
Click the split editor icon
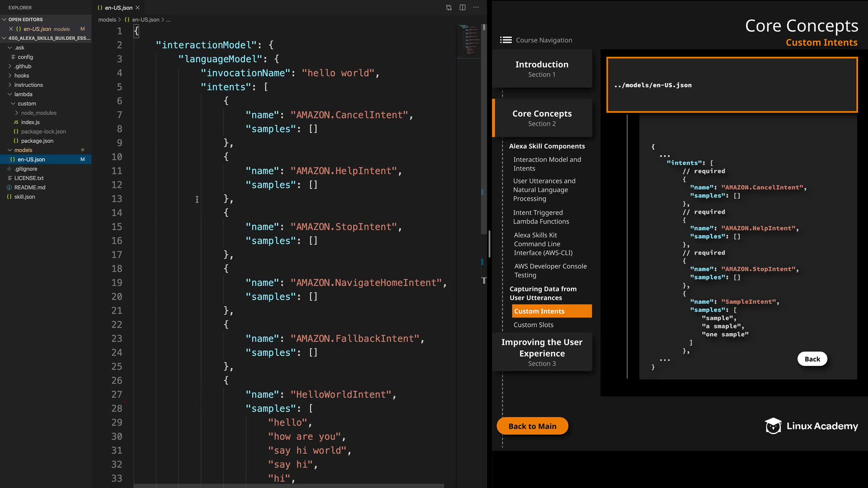(462, 8)
